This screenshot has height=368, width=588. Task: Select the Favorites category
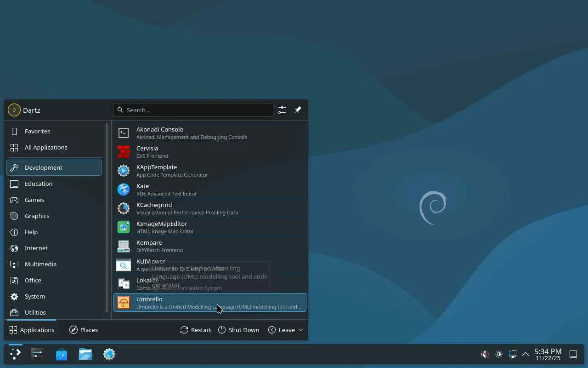54,131
